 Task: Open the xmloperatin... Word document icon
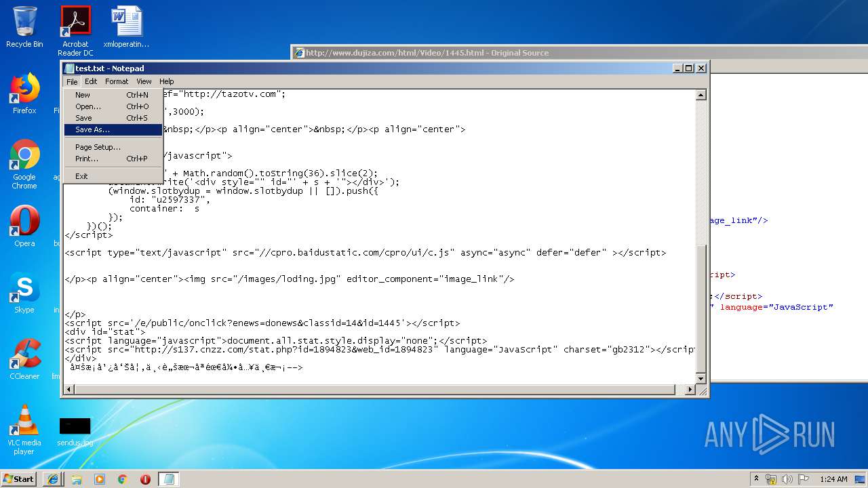126,27
